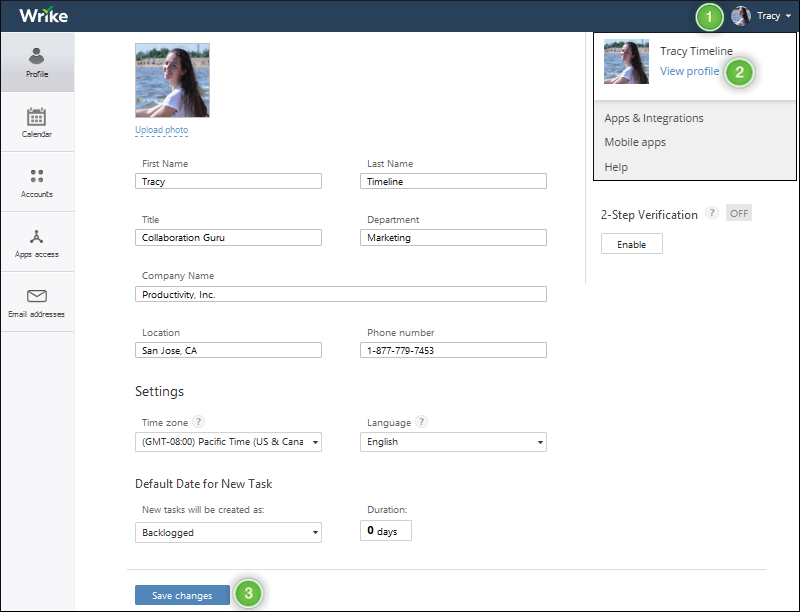Click the Default Date for New Task heading

[x=204, y=483]
